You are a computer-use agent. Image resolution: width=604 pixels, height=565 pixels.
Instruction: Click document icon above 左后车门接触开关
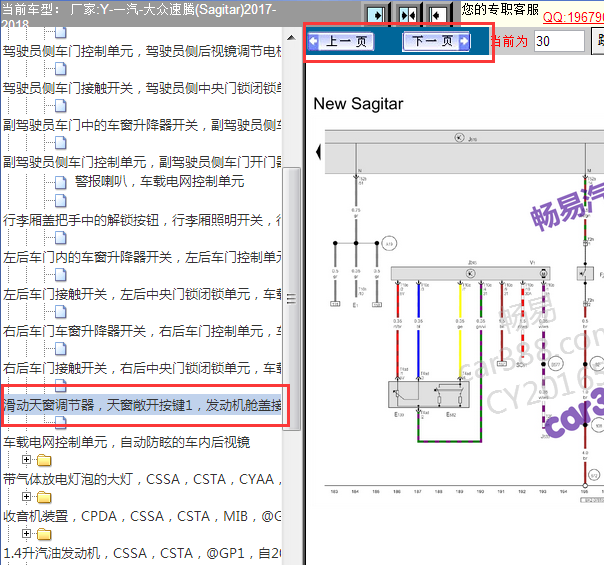click(60, 275)
